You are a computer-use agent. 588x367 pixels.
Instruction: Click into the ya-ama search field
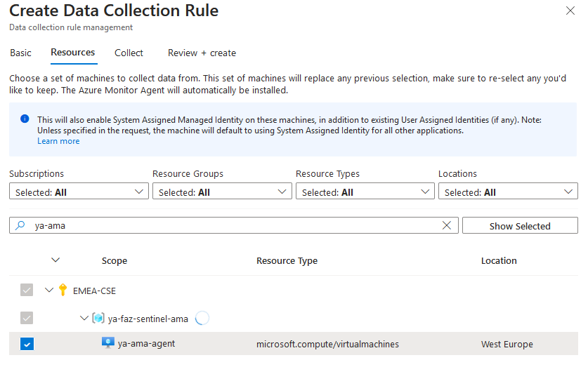click(x=232, y=226)
